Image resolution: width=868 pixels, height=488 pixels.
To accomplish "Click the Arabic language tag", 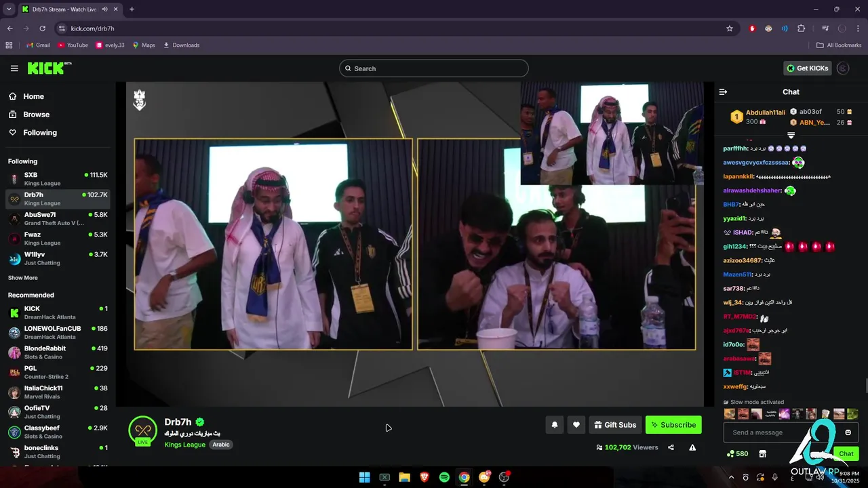I will [x=221, y=445].
